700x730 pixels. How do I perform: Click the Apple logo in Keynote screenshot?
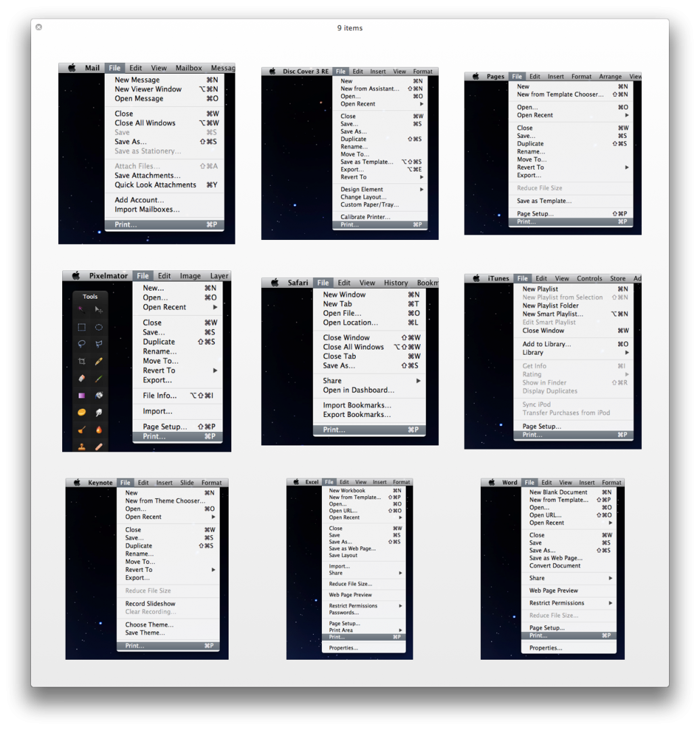pyautogui.click(x=77, y=483)
